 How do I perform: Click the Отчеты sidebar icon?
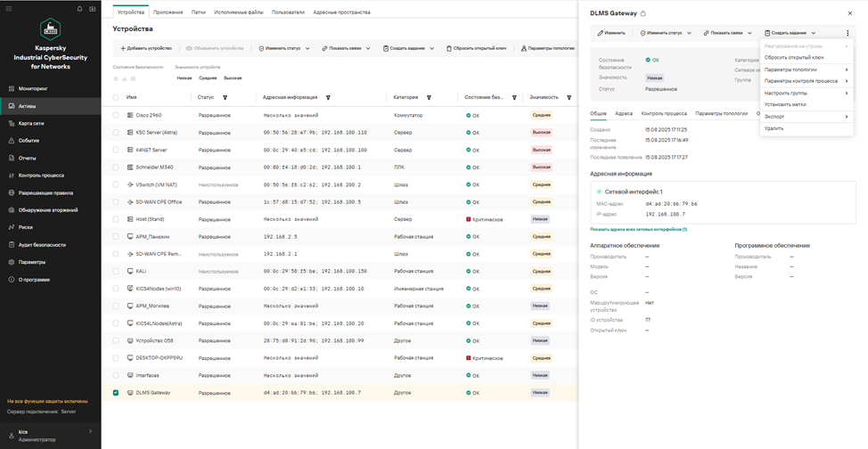coord(12,159)
